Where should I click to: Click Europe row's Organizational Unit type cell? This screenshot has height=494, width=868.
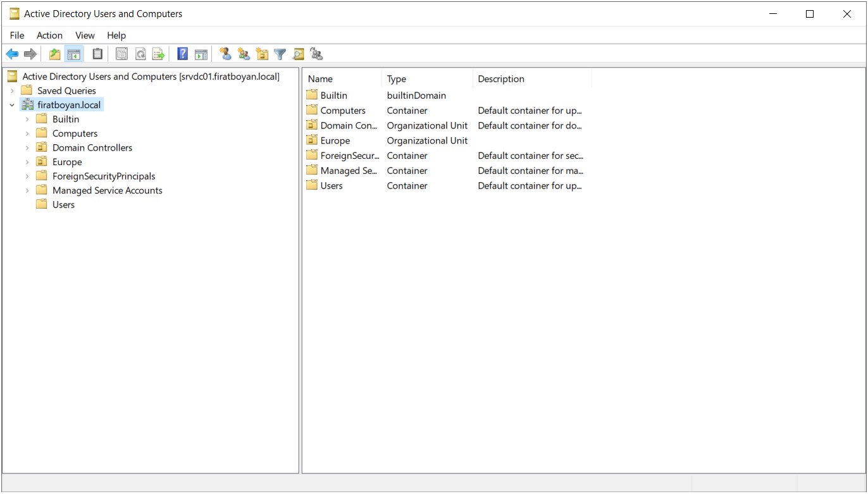tap(427, 140)
